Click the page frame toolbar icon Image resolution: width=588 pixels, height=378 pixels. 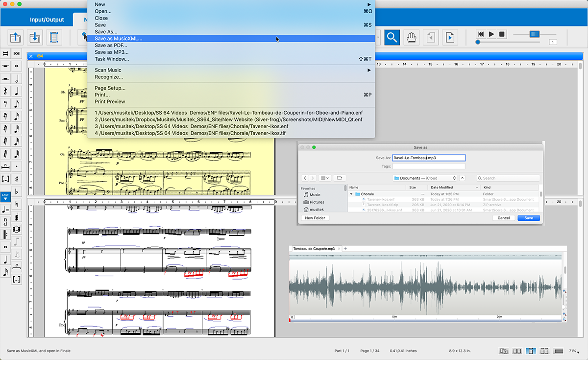pos(54,37)
